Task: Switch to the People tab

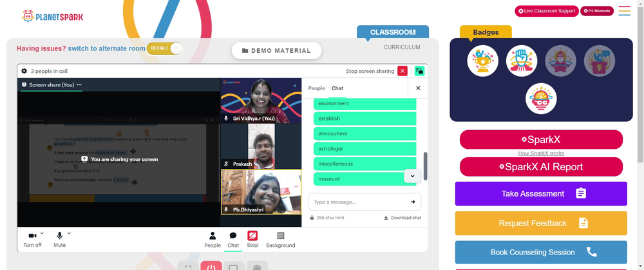Action: 317,88
